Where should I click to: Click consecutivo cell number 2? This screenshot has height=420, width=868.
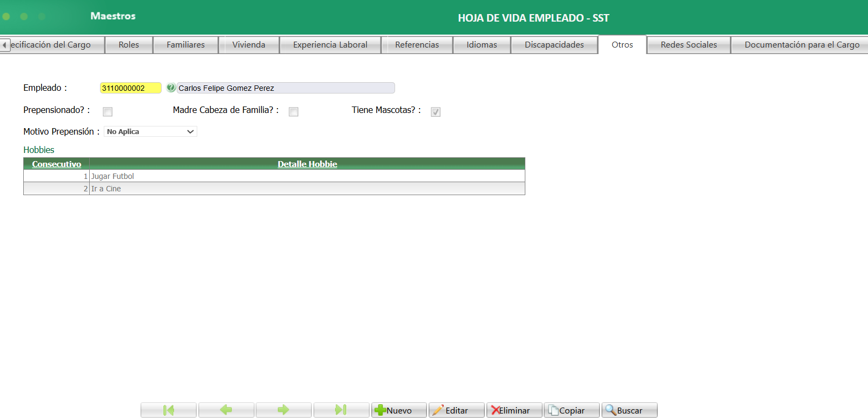point(57,189)
